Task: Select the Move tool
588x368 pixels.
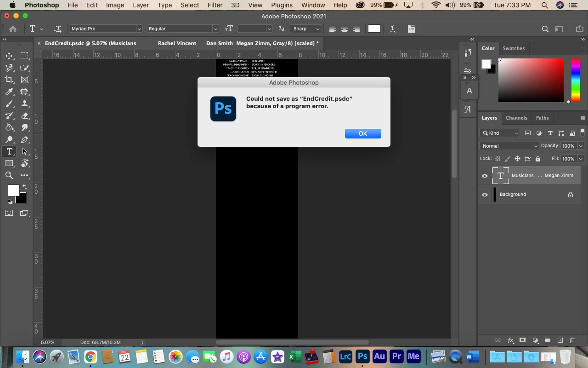Action: click(9, 56)
